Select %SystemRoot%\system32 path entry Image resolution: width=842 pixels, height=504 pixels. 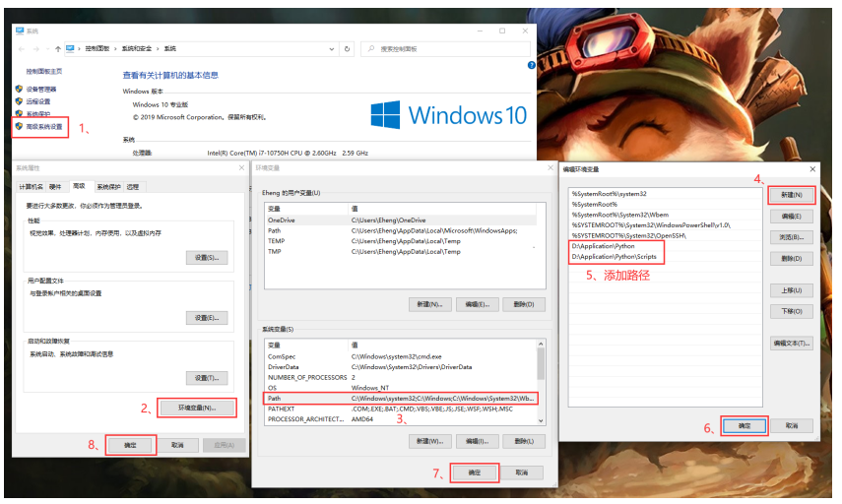[x=665, y=194]
